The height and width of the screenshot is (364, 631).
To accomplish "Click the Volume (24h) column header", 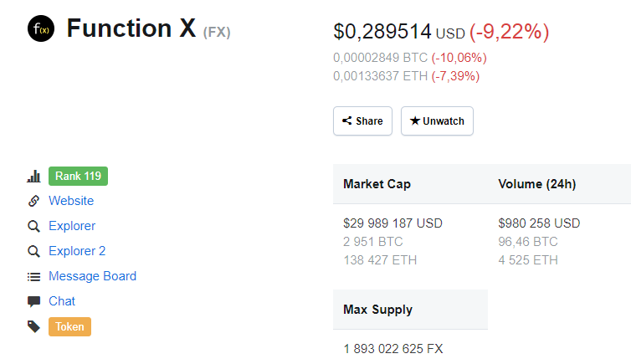I will [x=536, y=184].
